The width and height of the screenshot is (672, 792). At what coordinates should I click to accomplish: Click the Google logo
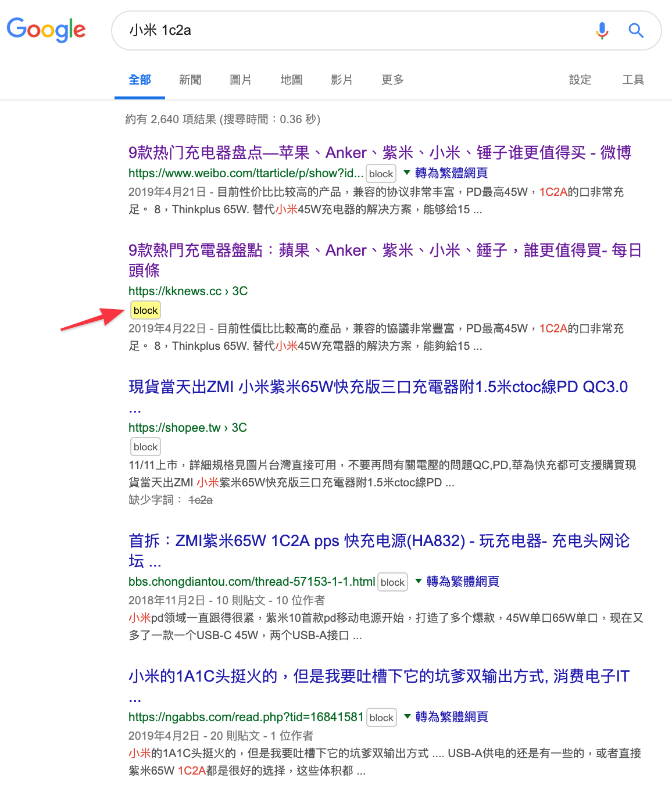coord(46,30)
